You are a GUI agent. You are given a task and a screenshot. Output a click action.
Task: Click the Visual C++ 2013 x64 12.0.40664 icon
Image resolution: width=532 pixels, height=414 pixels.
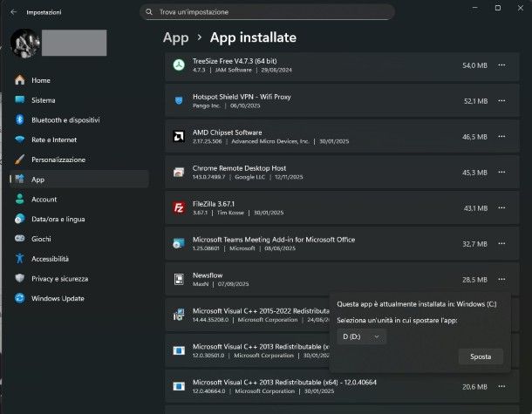pos(179,386)
